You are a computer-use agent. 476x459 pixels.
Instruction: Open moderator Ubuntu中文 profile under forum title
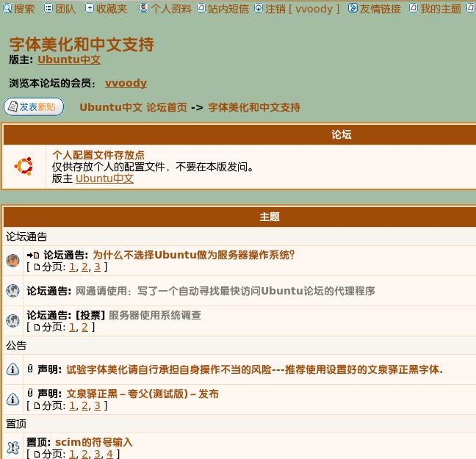[69, 59]
